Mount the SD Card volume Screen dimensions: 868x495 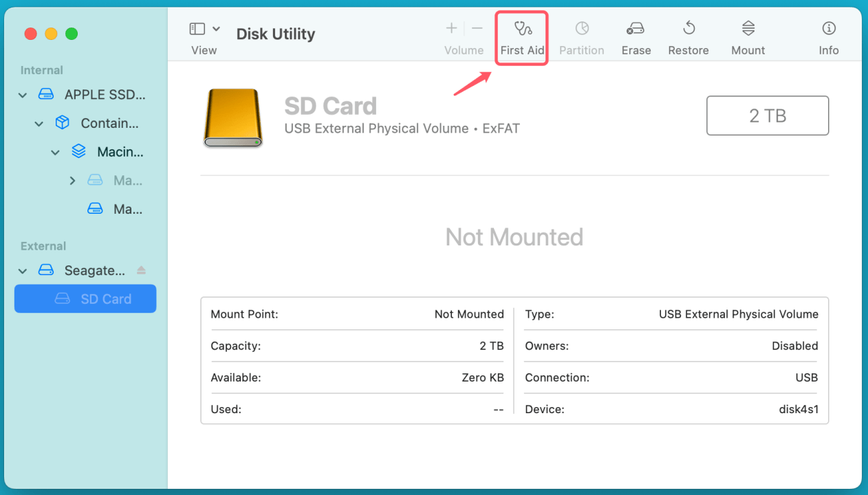[x=747, y=33]
